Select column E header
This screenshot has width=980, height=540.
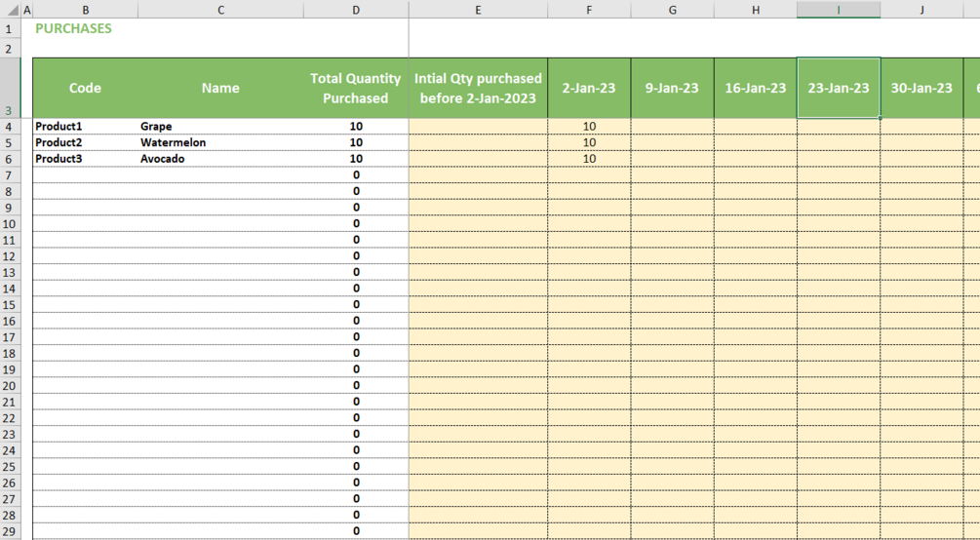[478, 10]
